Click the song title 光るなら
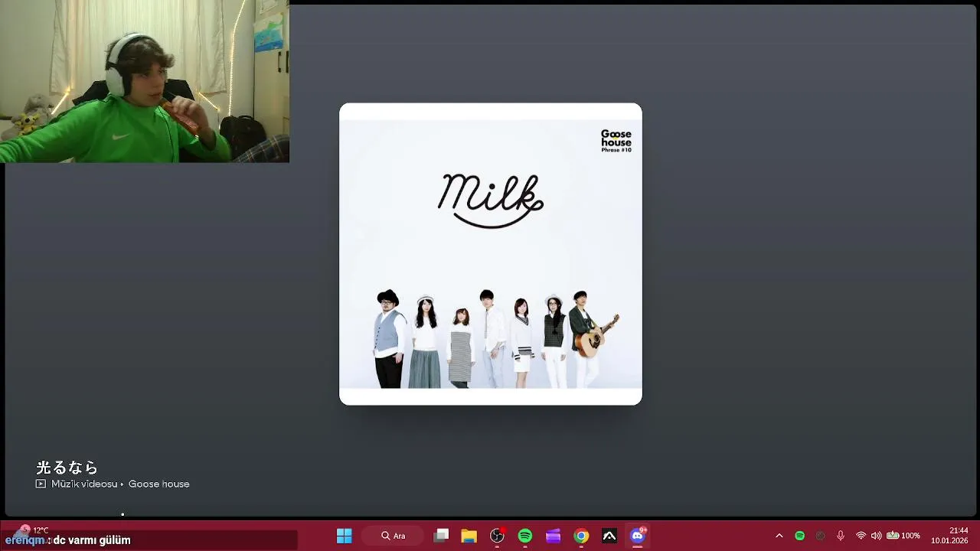This screenshot has height=551, width=980. pyautogui.click(x=67, y=468)
